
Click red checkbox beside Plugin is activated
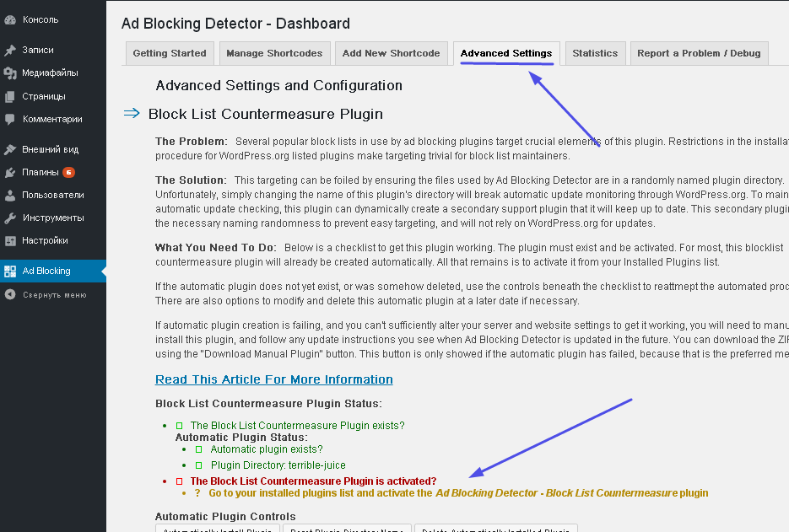click(x=179, y=481)
